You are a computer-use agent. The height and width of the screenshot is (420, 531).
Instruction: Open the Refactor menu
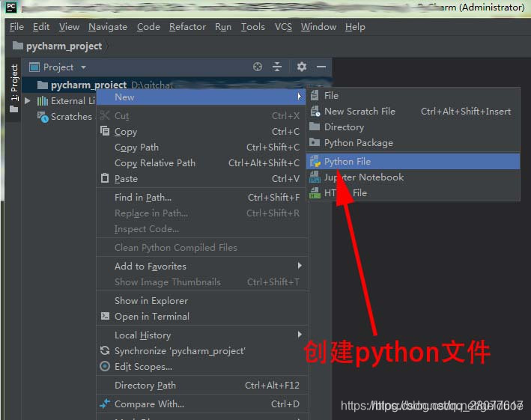click(x=188, y=27)
